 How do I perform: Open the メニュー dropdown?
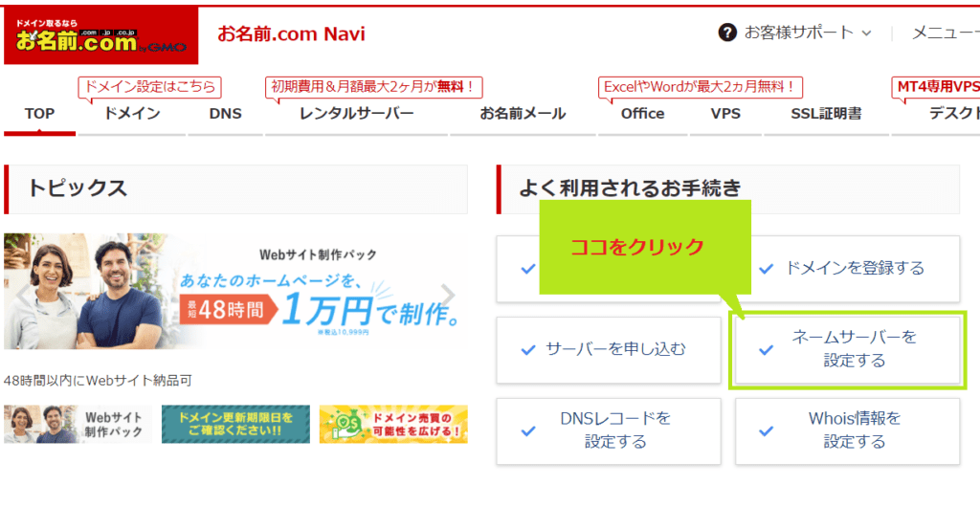946,33
